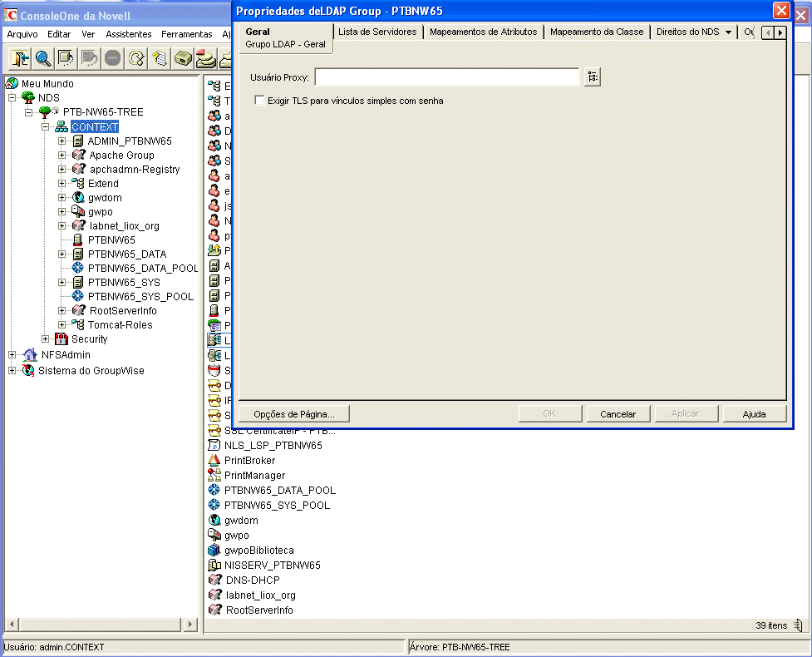The image size is (812, 657).
Task: Select NDS tree icon
Action: (28, 97)
